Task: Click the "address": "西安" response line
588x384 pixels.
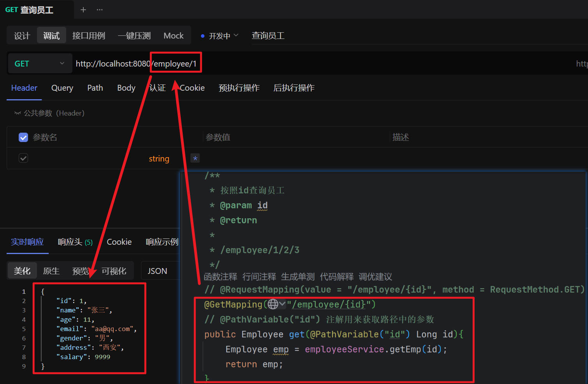Action: (x=90, y=347)
